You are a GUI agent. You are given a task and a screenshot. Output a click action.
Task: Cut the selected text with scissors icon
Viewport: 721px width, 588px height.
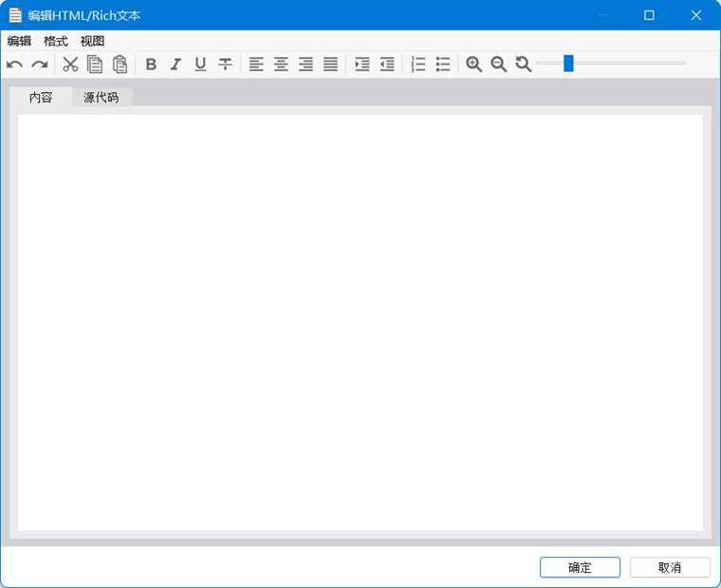[70, 64]
